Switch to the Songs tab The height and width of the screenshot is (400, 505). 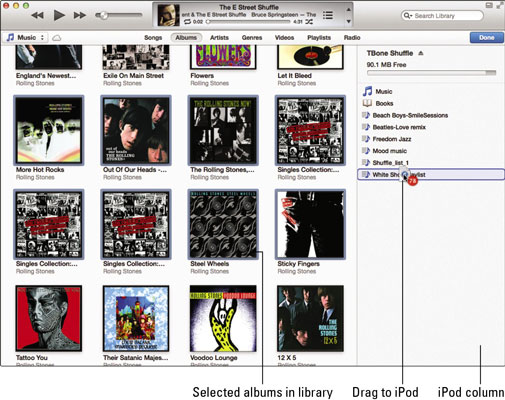(x=153, y=38)
